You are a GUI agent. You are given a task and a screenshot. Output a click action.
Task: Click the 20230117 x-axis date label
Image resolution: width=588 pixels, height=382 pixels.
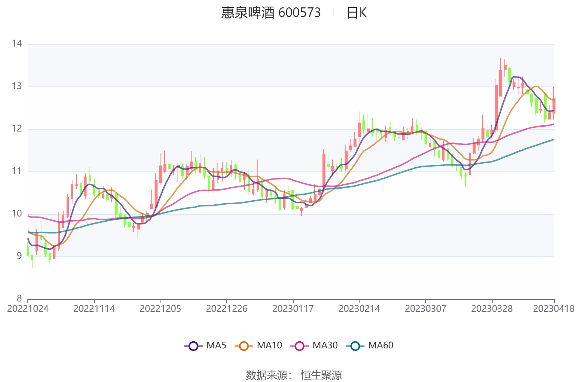point(293,309)
